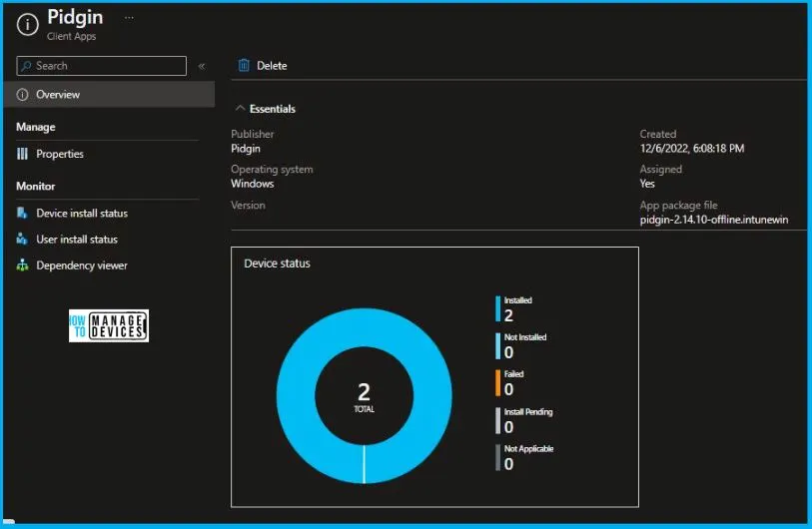This screenshot has height=529, width=812.
Task: Open the Dependency viewer
Action: point(81,265)
